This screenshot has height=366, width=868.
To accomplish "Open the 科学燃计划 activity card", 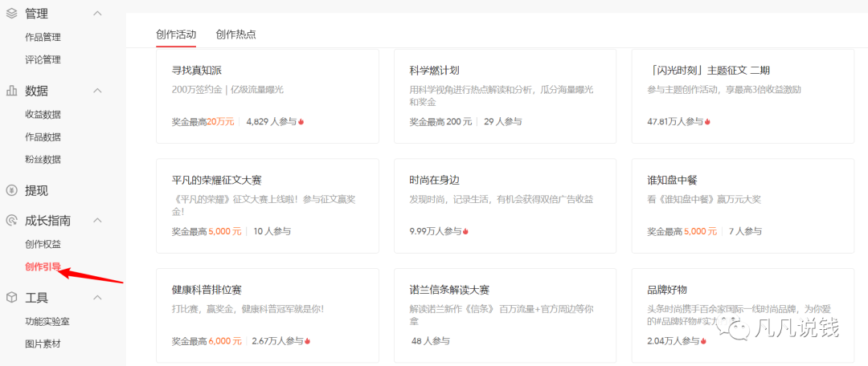I will point(505,96).
